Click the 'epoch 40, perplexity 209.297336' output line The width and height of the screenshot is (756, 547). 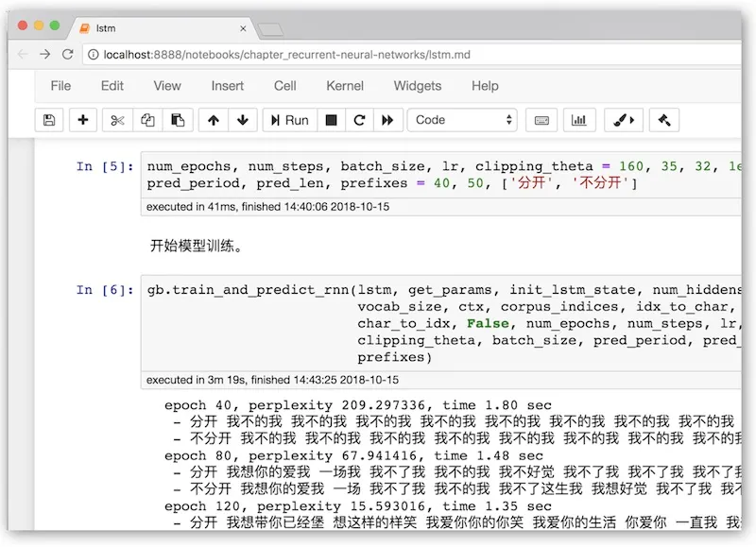pyautogui.click(x=357, y=405)
